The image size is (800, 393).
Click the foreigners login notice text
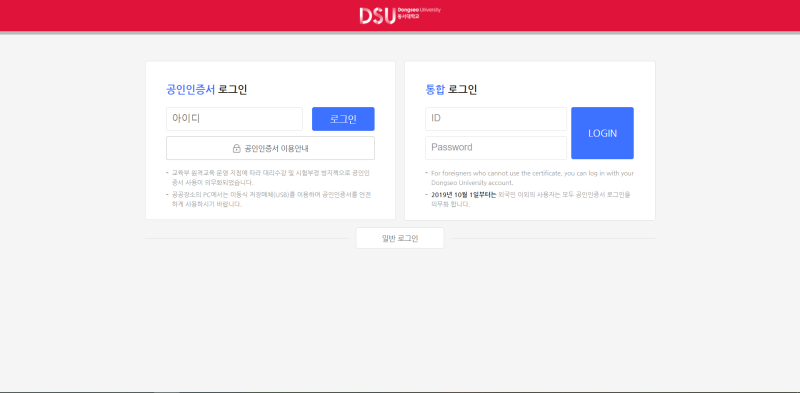coord(532,178)
